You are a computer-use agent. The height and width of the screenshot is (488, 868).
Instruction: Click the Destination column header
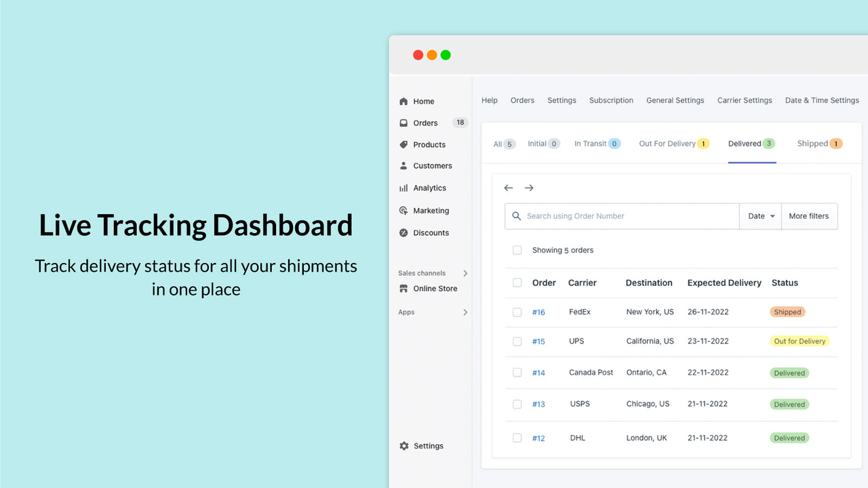coord(649,283)
